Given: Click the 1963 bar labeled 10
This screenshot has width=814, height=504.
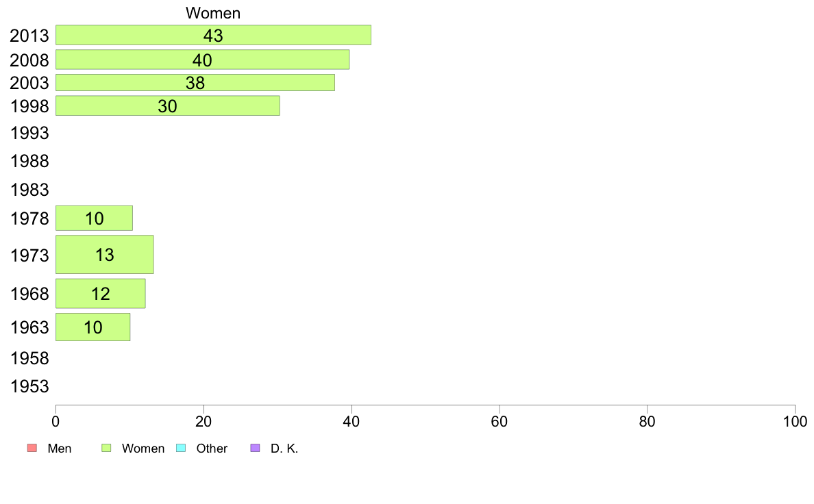Looking at the screenshot, I should (93, 327).
